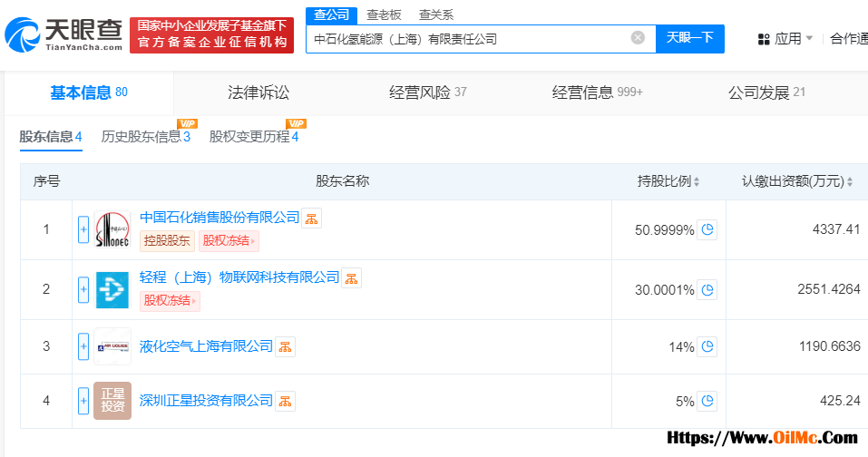Open the 法律诉讼 tab
Viewport: 868px width, 457px height.
point(258,92)
